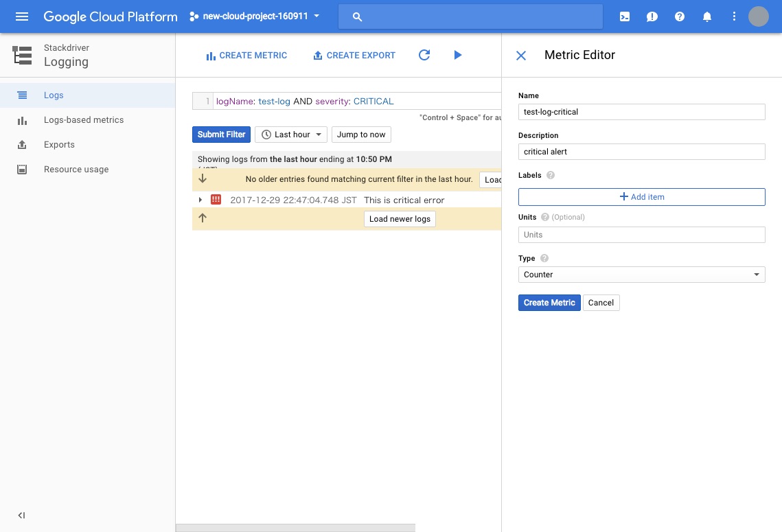Click the up arrow load newer icon
782x532 pixels.
pos(203,218)
